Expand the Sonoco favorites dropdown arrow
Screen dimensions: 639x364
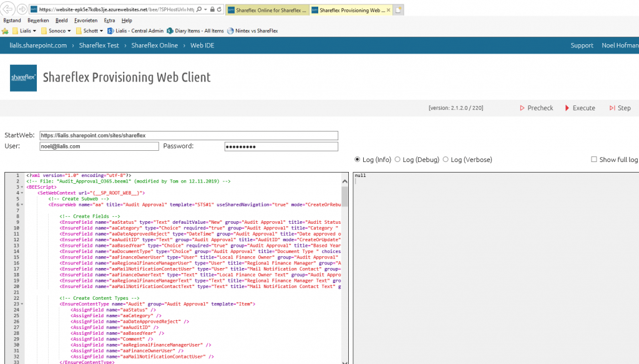click(69, 31)
